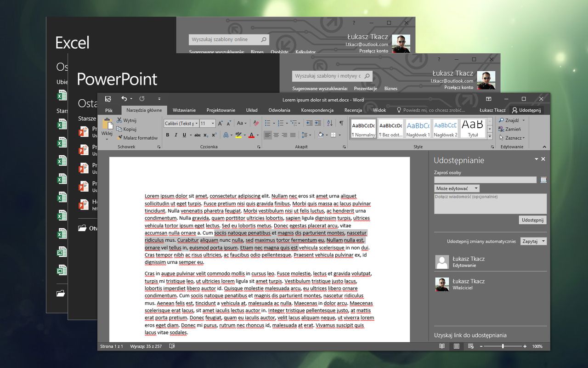588x368 pixels.
Task: Switch to the Projektowanie tab
Action: (x=221, y=110)
